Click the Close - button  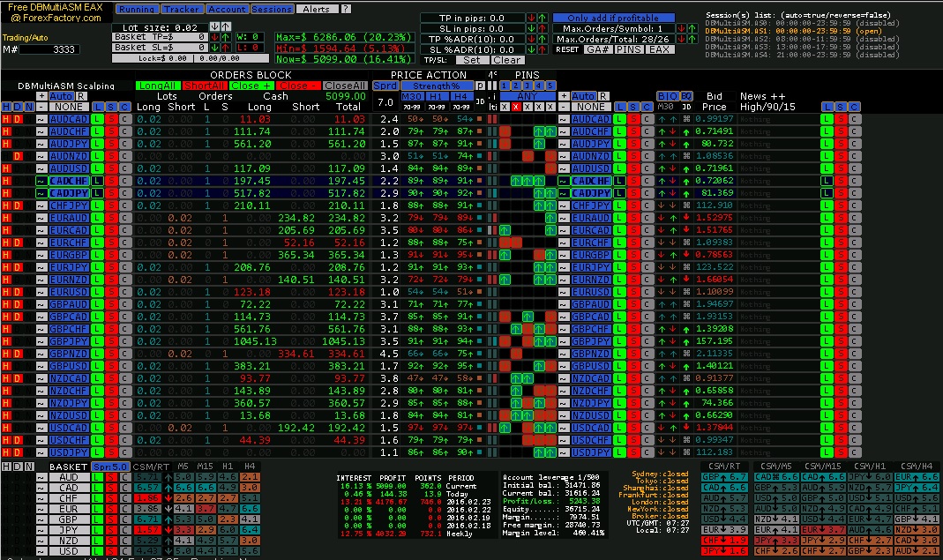click(x=297, y=86)
